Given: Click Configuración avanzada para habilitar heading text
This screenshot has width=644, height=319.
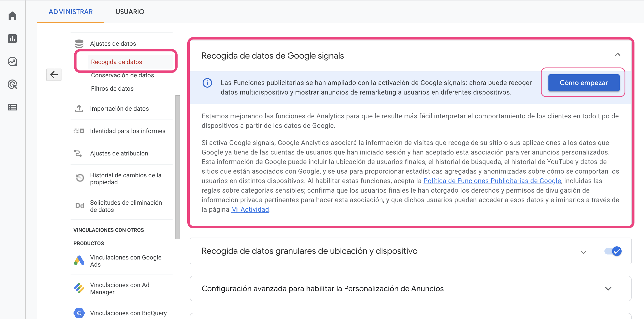Looking at the screenshot, I should pos(322,289).
